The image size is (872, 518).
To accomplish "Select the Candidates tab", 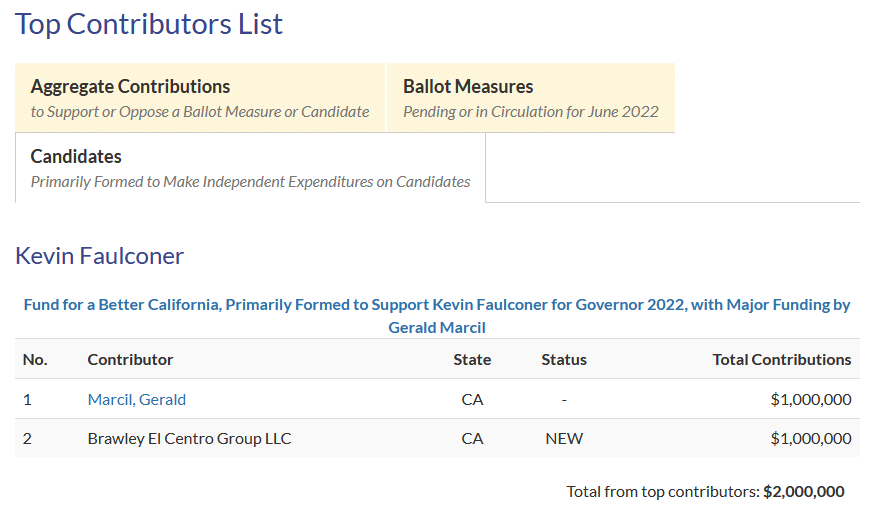I will coord(250,168).
